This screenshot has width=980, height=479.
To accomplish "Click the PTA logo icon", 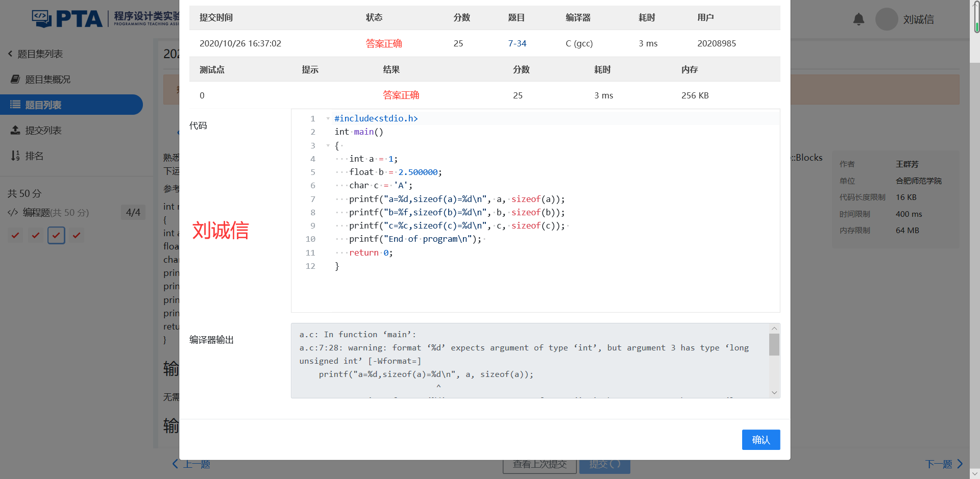I will pyautogui.click(x=41, y=19).
